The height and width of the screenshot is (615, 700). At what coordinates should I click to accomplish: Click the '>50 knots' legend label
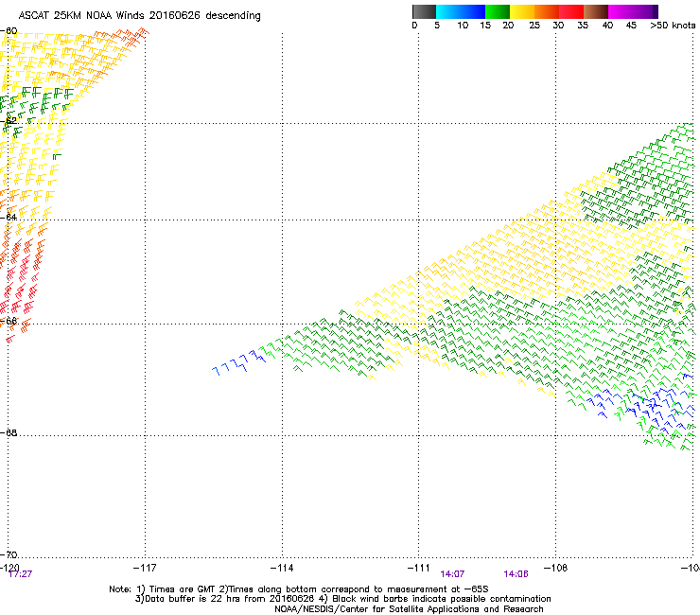tap(673, 26)
